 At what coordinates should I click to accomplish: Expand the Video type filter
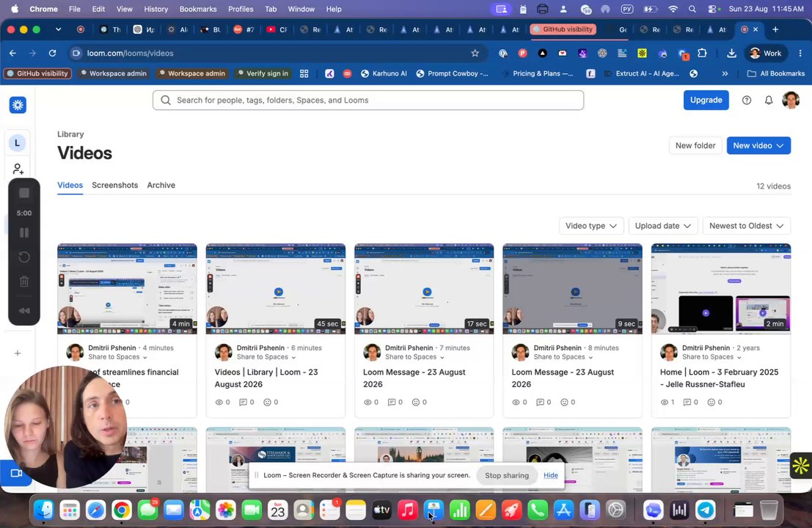pyautogui.click(x=591, y=226)
